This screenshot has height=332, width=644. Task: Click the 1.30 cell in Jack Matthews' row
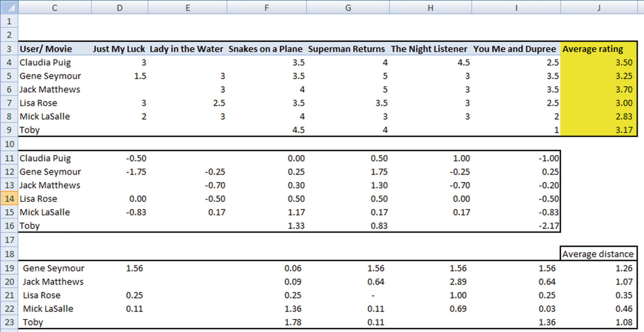[x=379, y=185]
